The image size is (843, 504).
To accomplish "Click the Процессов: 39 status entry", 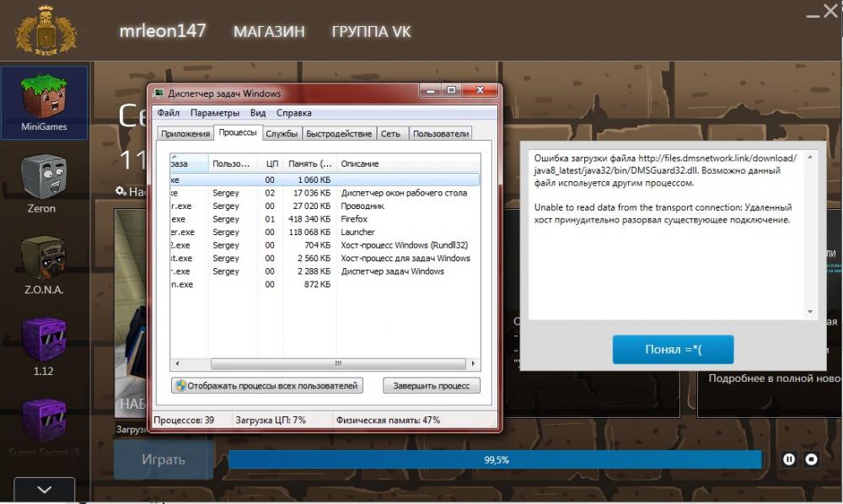I will pos(184,421).
